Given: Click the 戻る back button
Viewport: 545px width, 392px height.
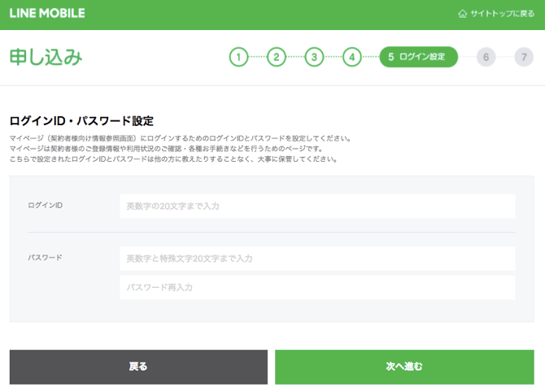Looking at the screenshot, I should tap(138, 367).
